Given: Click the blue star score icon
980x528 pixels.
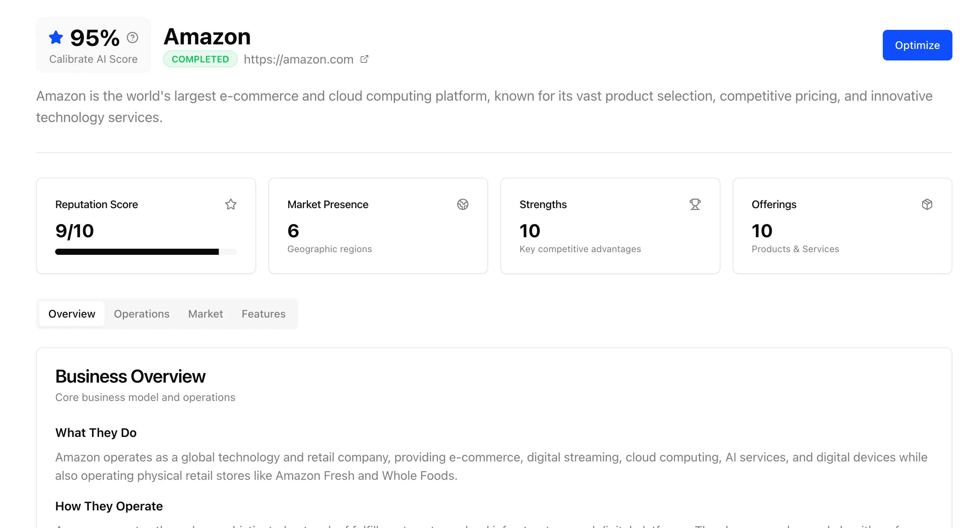Looking at the screenshot, I should click(56, 37).
